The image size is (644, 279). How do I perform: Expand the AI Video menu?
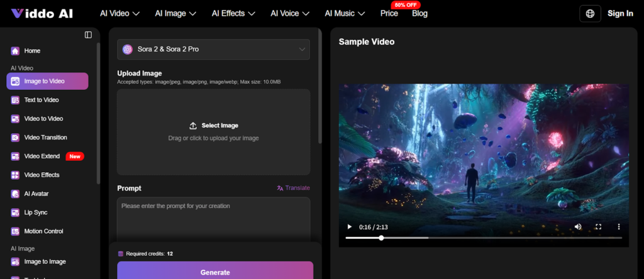pos(119,13)
